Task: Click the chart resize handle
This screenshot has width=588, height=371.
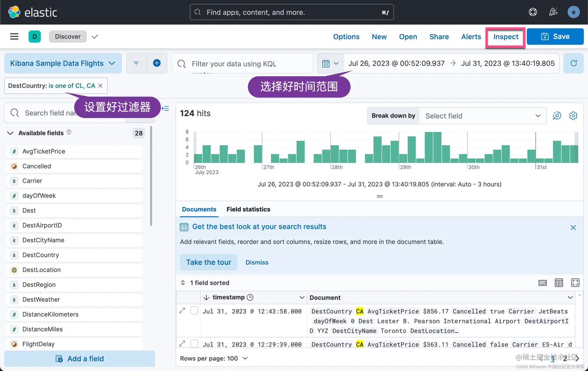Action: coord(380,196)
